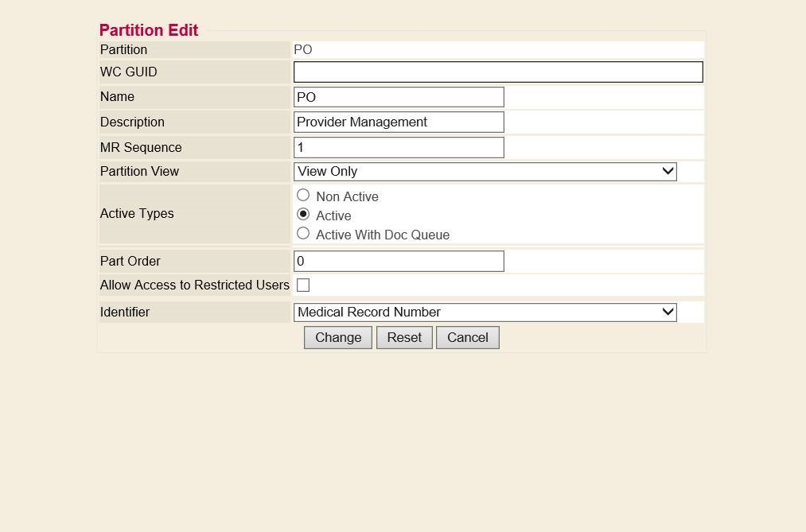Select the Non Active radio button
Screen dimensions: 806x532
point(303,196)
